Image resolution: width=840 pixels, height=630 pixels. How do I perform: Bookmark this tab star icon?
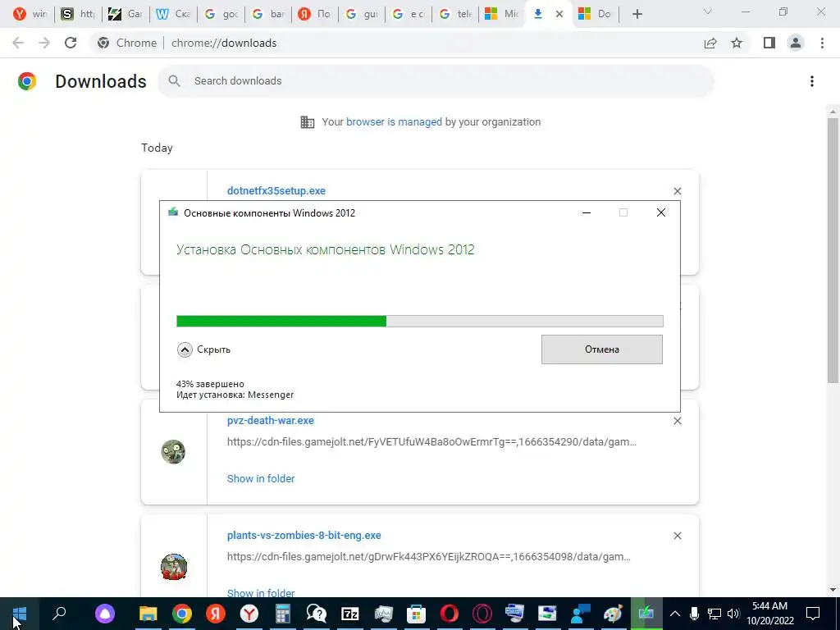tap(737, 43)
